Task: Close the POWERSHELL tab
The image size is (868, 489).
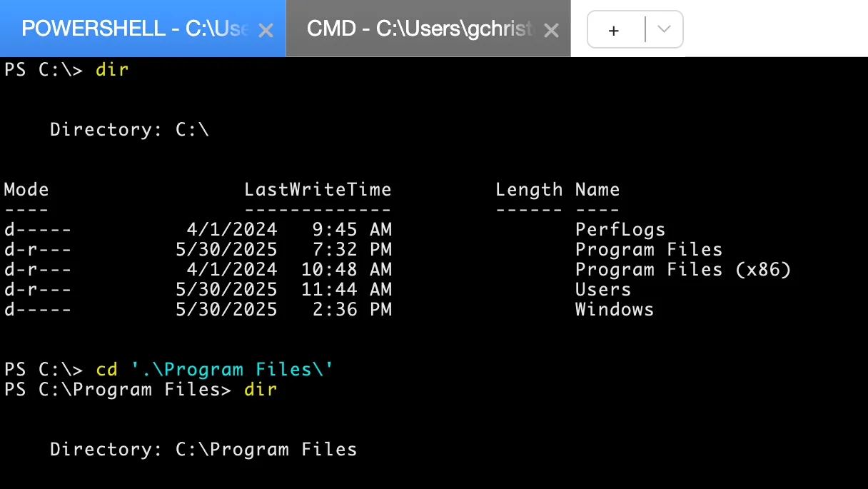Action: coord(266,30)
